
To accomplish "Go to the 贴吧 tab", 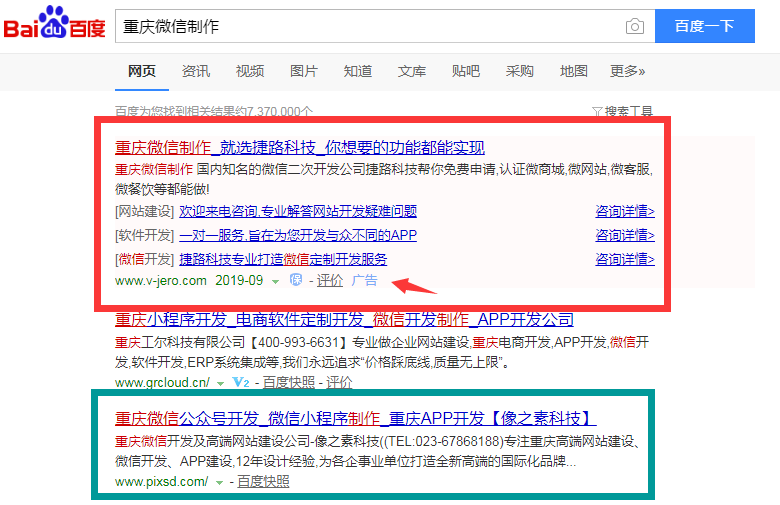I will pos(466,71).
